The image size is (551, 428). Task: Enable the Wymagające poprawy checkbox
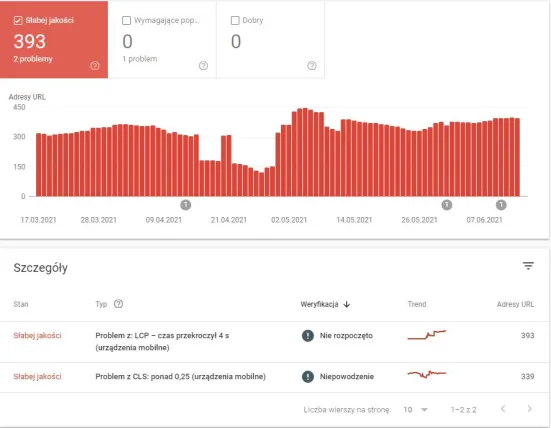tap(126, 20)
